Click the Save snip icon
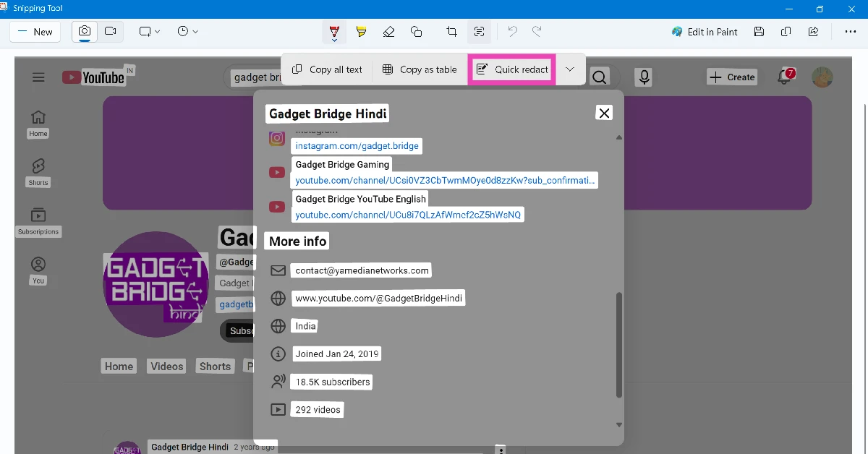The height and width of the screenshot is (454, 868). click(758, 32)
